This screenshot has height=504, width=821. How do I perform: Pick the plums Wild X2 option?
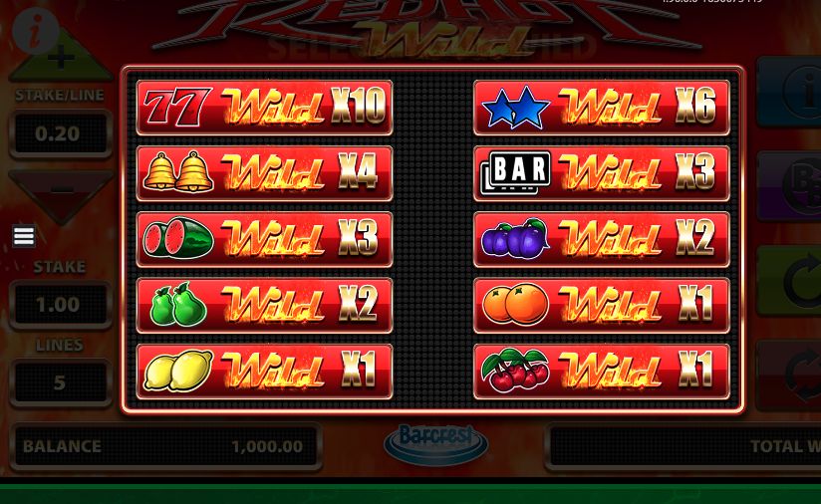[x=602, y=239]
